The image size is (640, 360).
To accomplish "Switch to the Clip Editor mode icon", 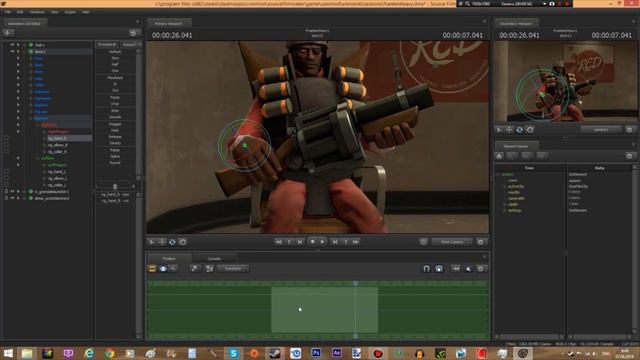I will pos(152,269).
